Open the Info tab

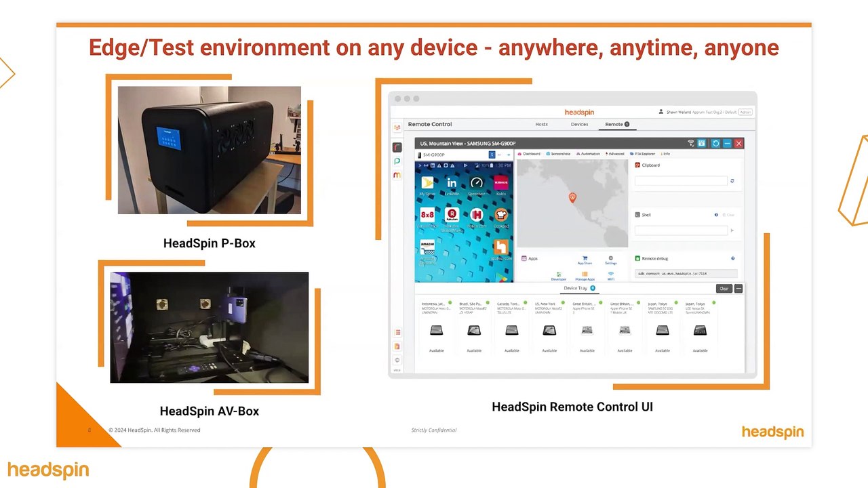[x=665, y=154]
